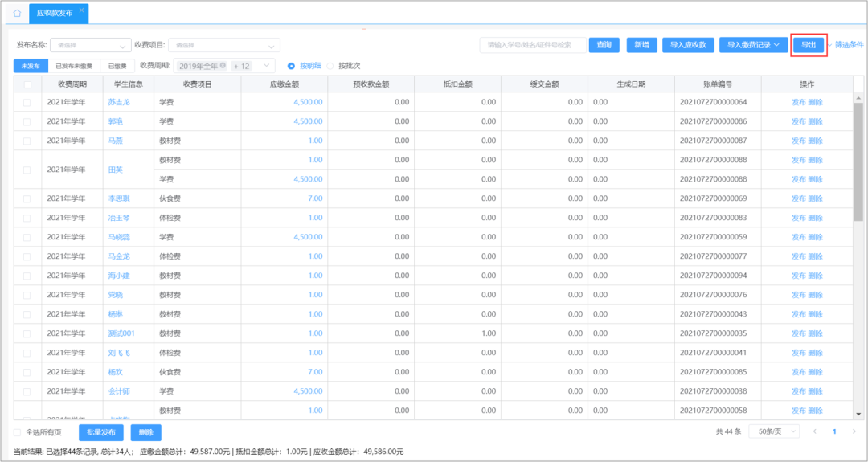Click the 导出 export button

809,45
